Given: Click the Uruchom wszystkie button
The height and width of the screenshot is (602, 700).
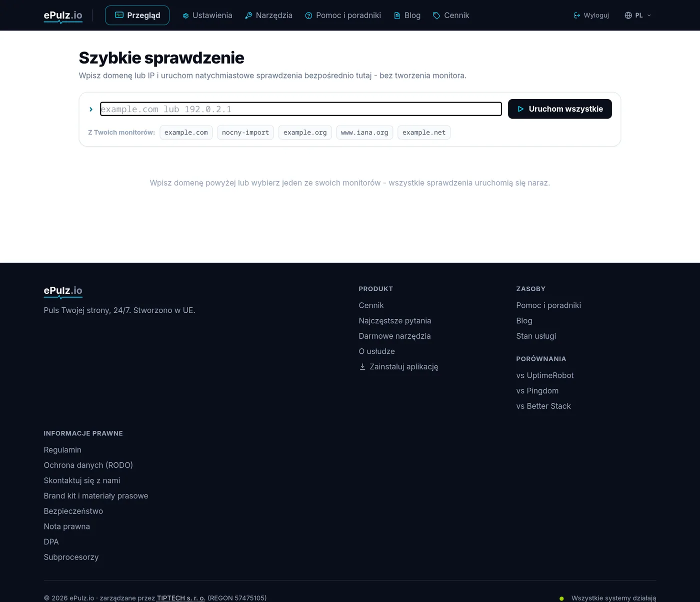Looking at the screenshot, I should pos(560,109).
